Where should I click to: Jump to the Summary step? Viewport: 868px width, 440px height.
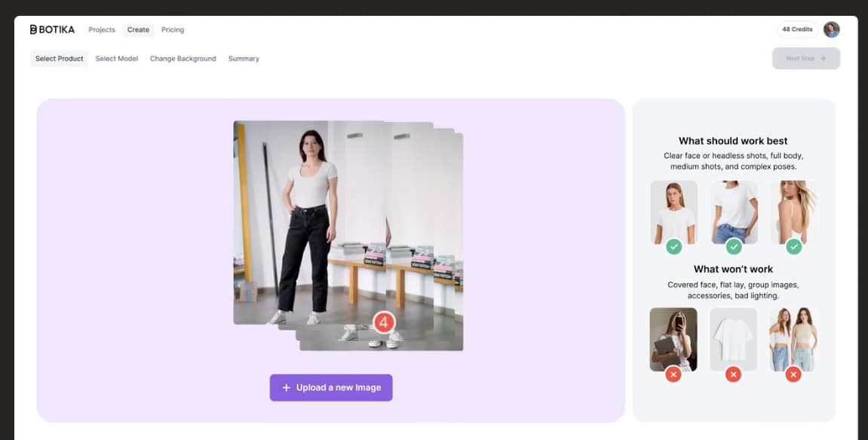(x=244, y=59)
